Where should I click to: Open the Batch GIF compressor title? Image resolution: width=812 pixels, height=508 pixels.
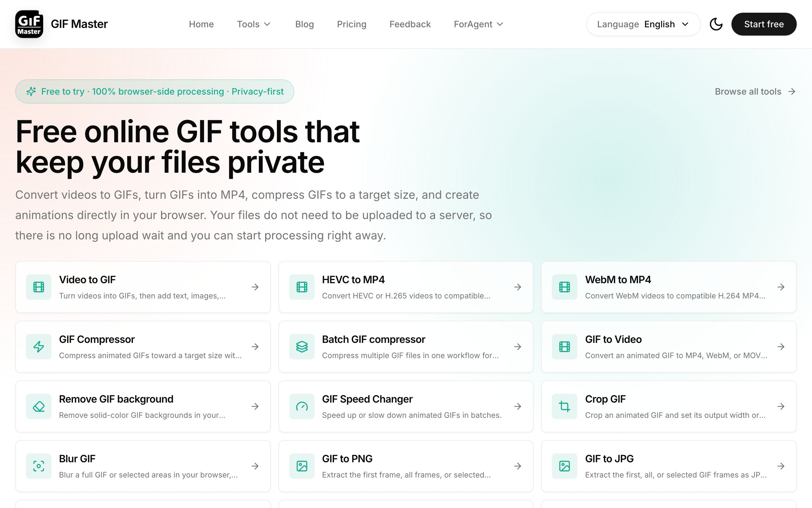pos(373,339)
